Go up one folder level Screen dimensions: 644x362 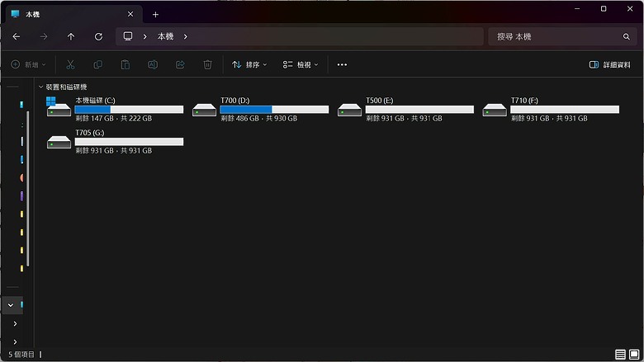tap(71, 36)
